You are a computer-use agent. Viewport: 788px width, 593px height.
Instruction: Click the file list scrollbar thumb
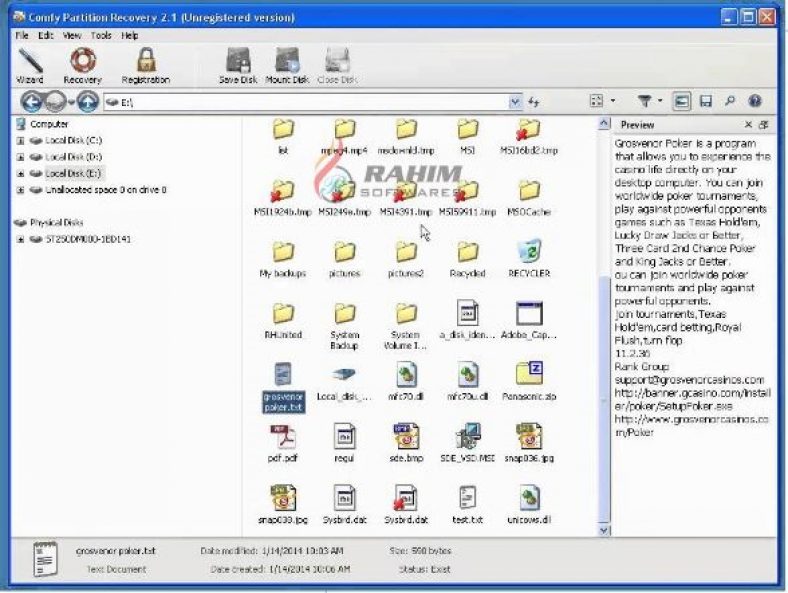pos(604,400)
